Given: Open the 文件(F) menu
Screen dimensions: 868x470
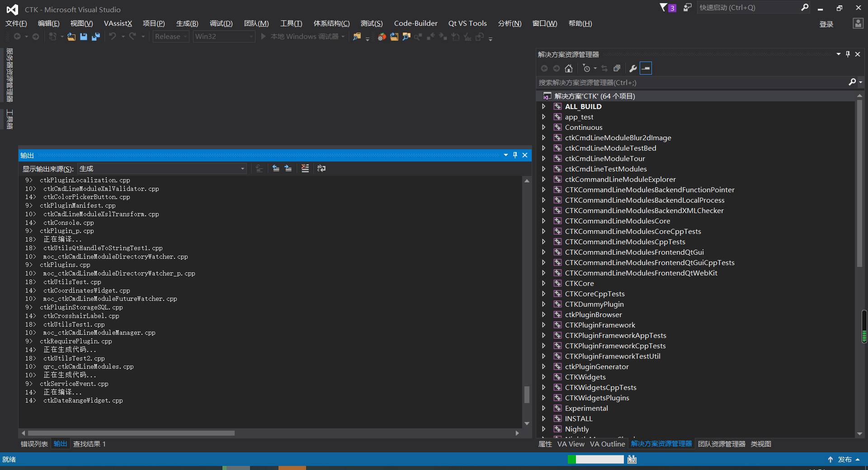Looking at the screenshot, I should [16, 24].
